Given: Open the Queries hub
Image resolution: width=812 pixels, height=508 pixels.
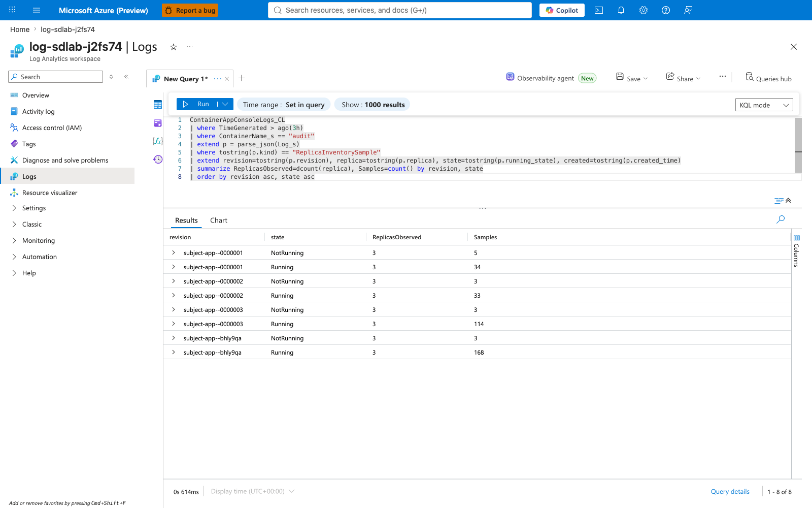Looking at the screenshot, I should pos(768,78).
